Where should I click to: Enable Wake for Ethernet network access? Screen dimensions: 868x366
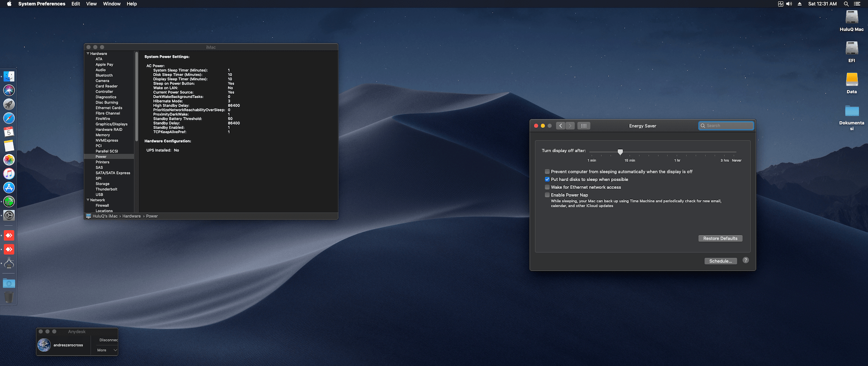click(547, 187)
